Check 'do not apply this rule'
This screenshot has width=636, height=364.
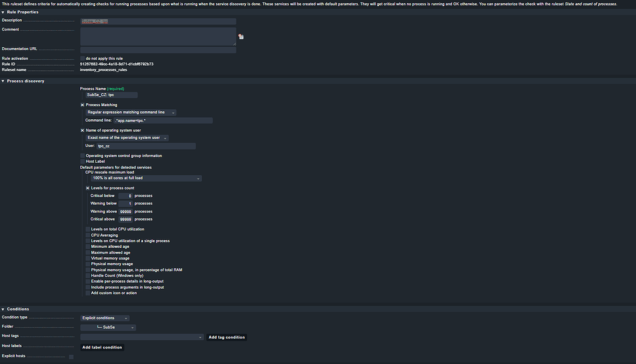coord(81,58)
